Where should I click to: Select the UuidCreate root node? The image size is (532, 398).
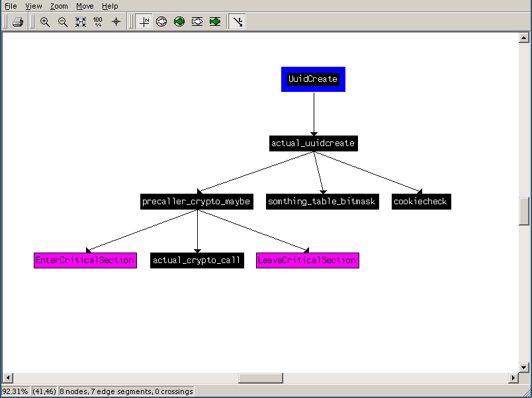tap(313, 79)
